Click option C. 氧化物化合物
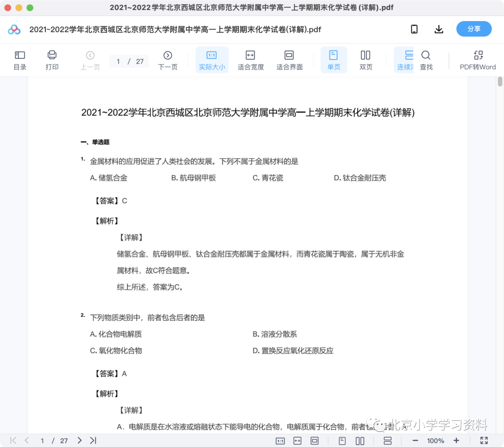The image size is (504, 447). click(x=116, y=350)
